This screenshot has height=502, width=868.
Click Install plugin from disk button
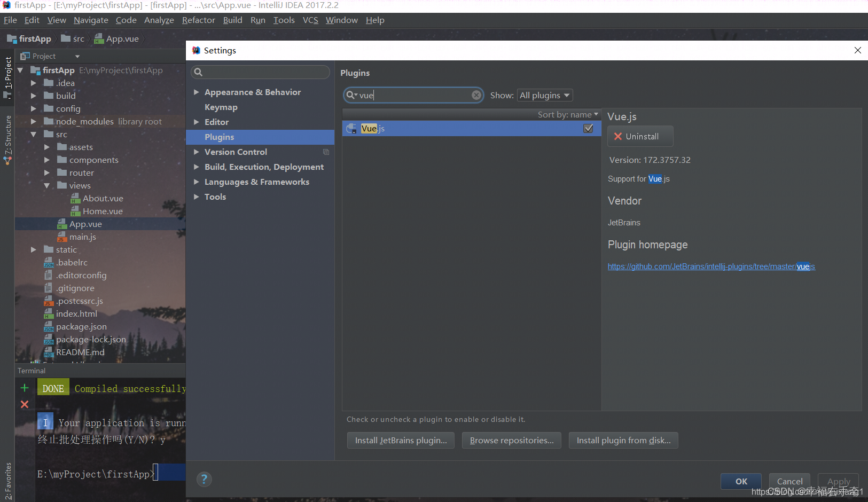(623, 440)
